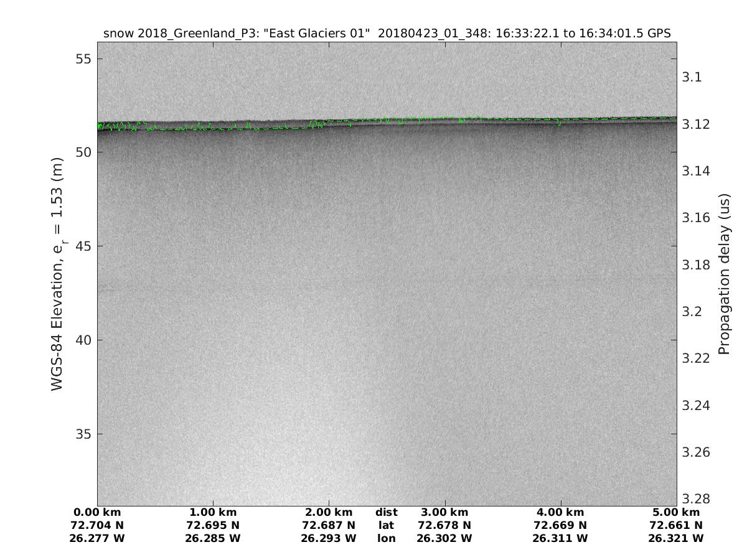Screen dimensions: 747x560
Task: Click the 4.00 km distance label
Action: [560, 512]
